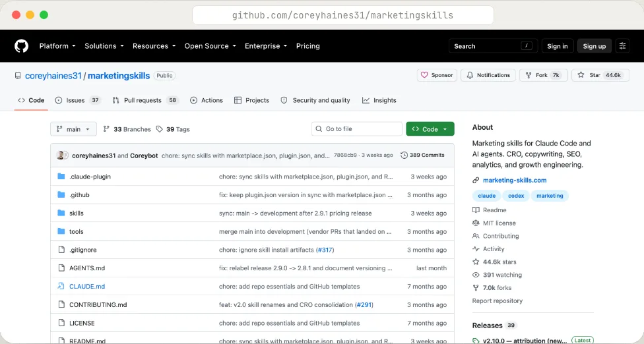Image resolution: width=644 pixels, height=344 pixels.
Task: Click the GitHub Octocat logo
Action: [21, 46]
